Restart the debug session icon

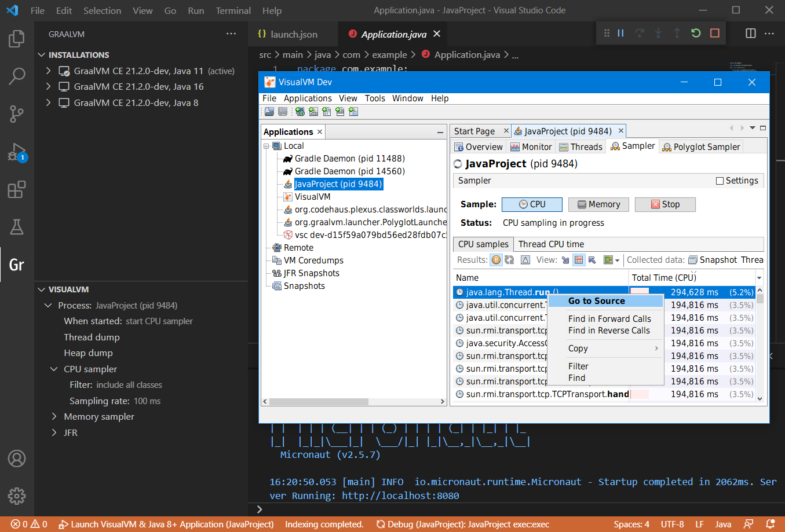click(x=695, y=32)
